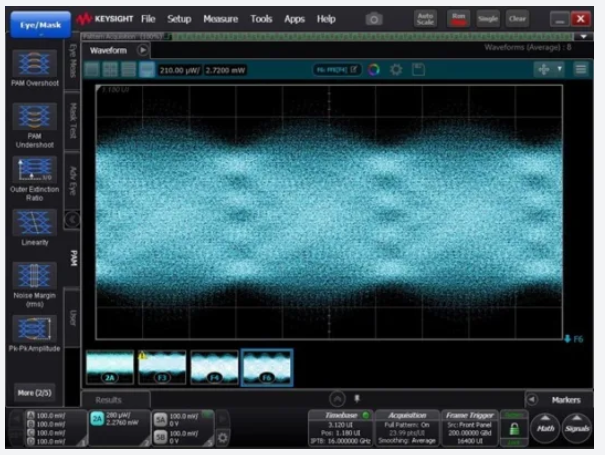Switch to the Mask Test side tab
The width and height of the screenshot is (605, 455).
tap(73, 120)
